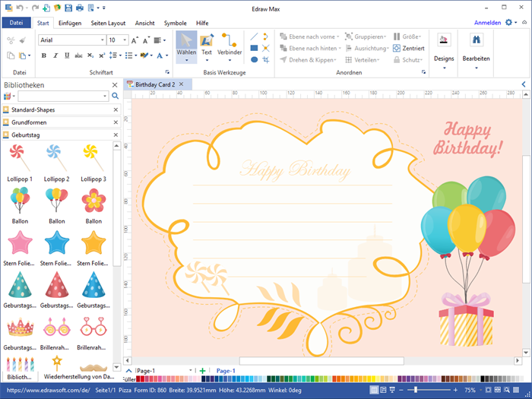Image resolution: width=532 pixels, height=399 pixels.
Task: Close the Geburtstag library
Action: click(x=116, y=135)
